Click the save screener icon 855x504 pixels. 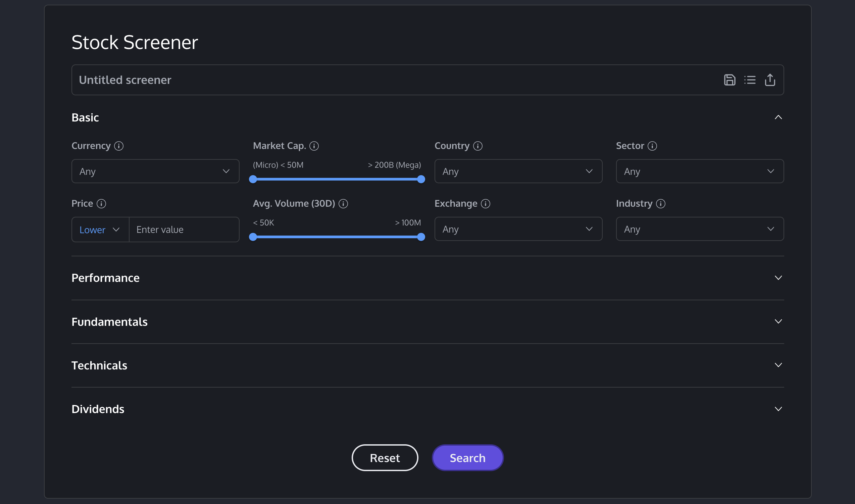(730, 80)
